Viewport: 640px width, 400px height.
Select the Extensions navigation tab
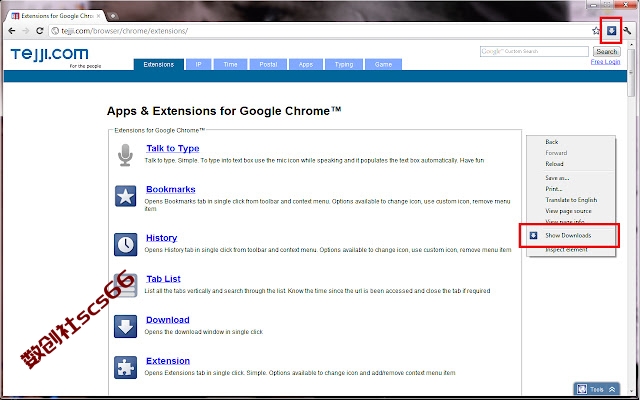pyautogui.click(x=159, y=64)
